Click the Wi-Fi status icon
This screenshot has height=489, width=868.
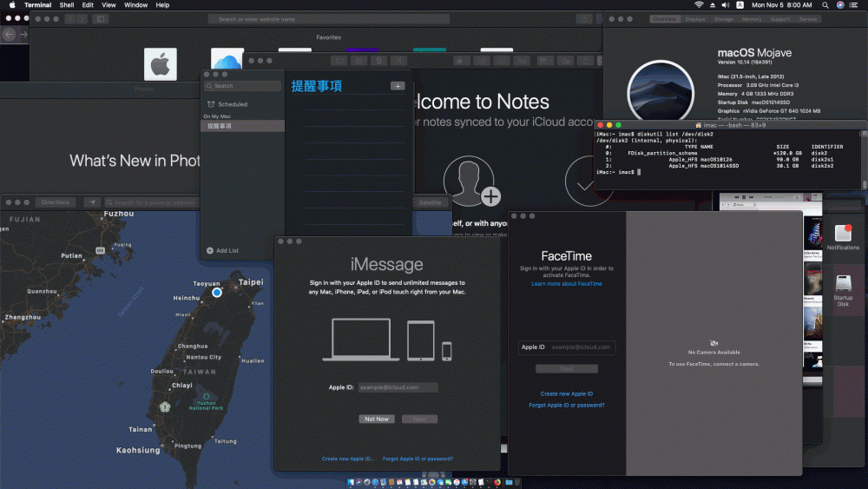click(699, 5)
